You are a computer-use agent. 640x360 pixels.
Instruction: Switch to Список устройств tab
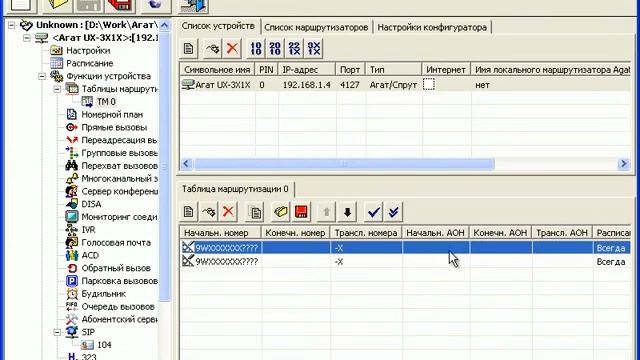218,26
